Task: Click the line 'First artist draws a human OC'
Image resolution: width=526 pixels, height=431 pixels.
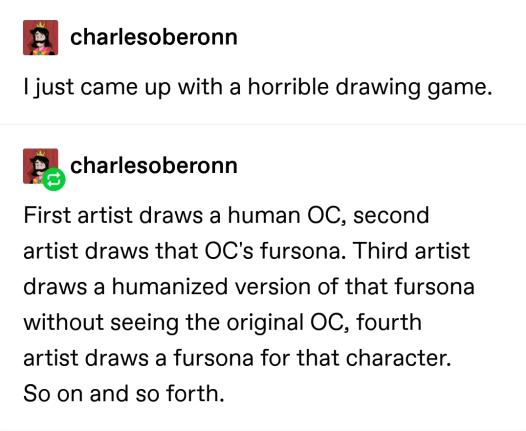Action: 226,215
